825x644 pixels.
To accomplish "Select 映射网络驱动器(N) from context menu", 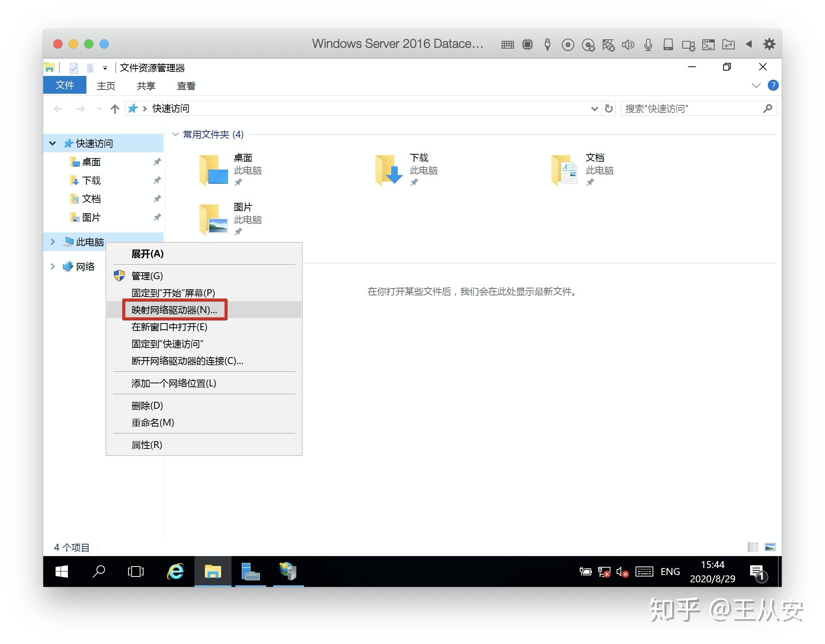I will click(x=174, y=310).
